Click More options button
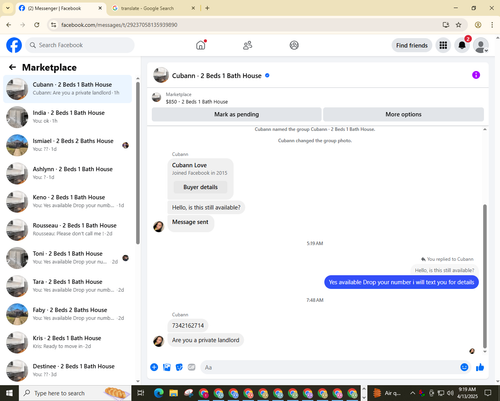This screenshot has height=401, width=500. pos(403,114)
